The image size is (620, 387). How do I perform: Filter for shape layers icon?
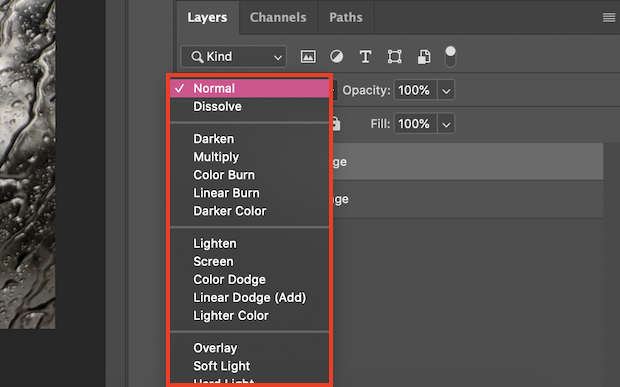[x=395, y=57]
